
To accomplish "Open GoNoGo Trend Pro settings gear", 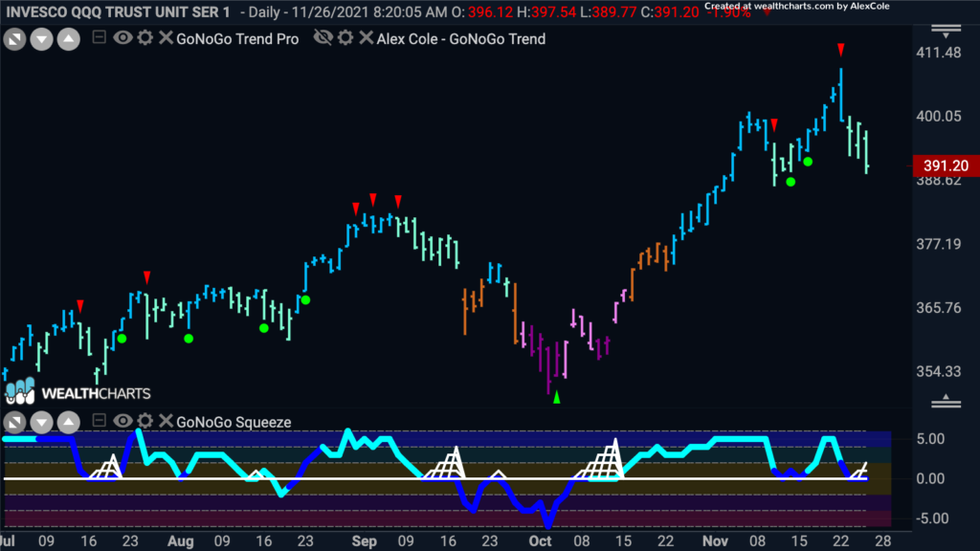I will tap(145, 38).
